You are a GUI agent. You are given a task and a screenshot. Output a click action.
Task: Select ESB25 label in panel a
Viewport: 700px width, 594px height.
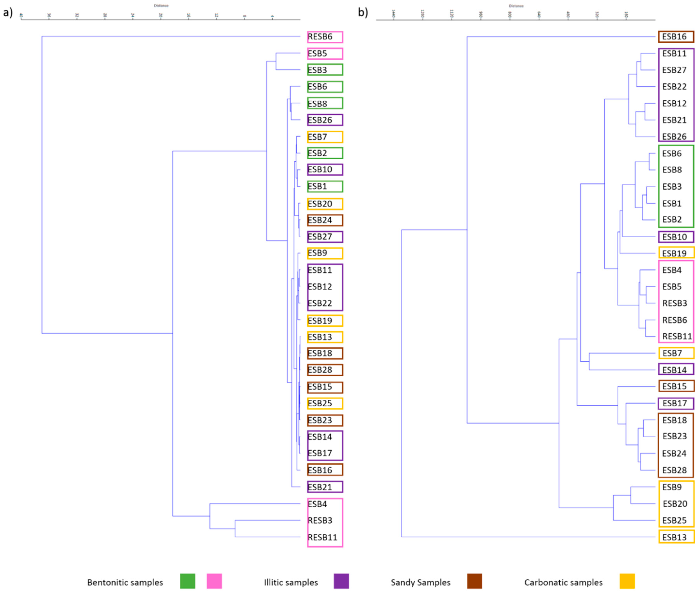point(320,403)
